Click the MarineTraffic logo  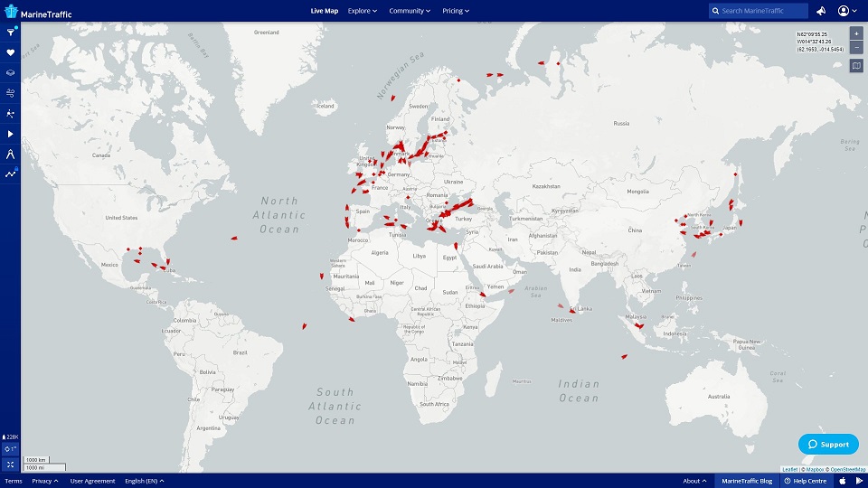[38, 12]
